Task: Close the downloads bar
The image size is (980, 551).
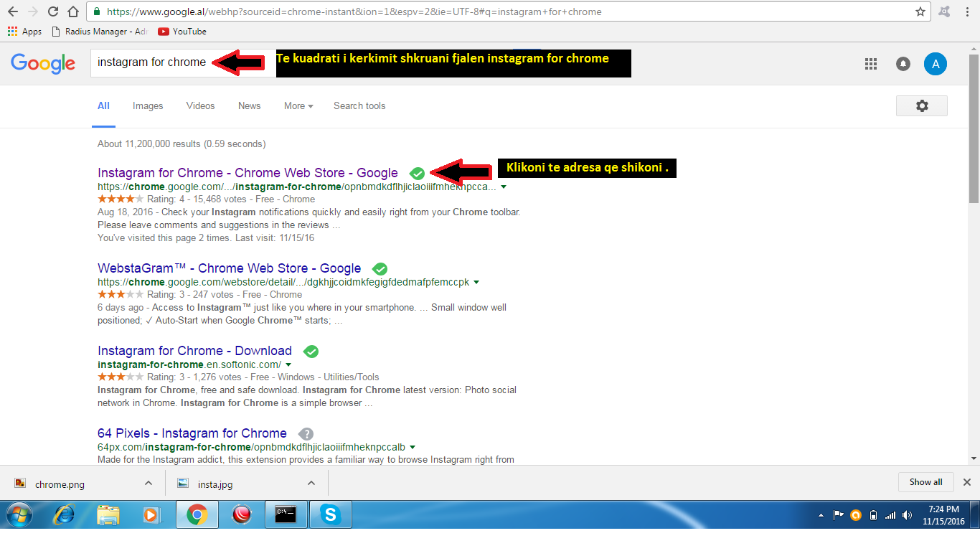Action: click(967, 482)
